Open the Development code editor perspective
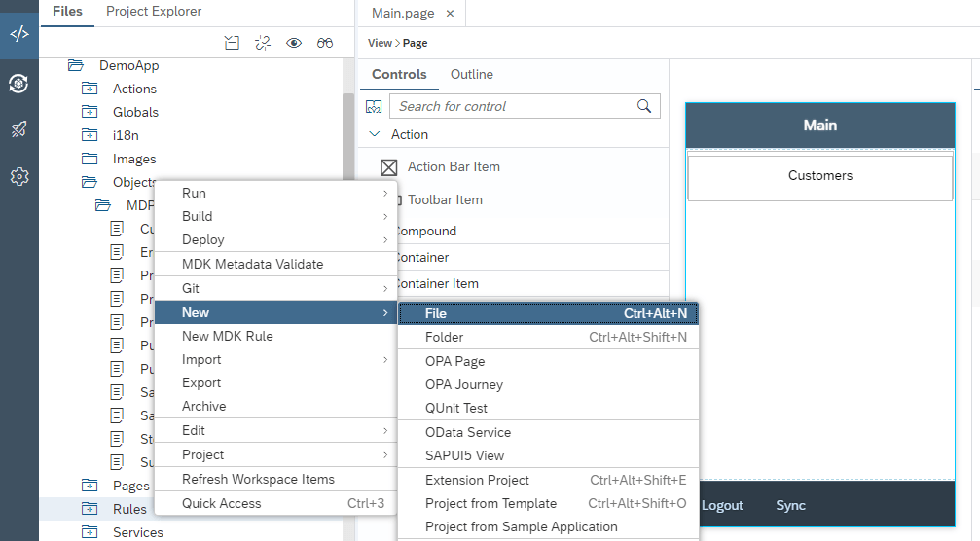The image size is (980, 541). [x=19, y=34]
